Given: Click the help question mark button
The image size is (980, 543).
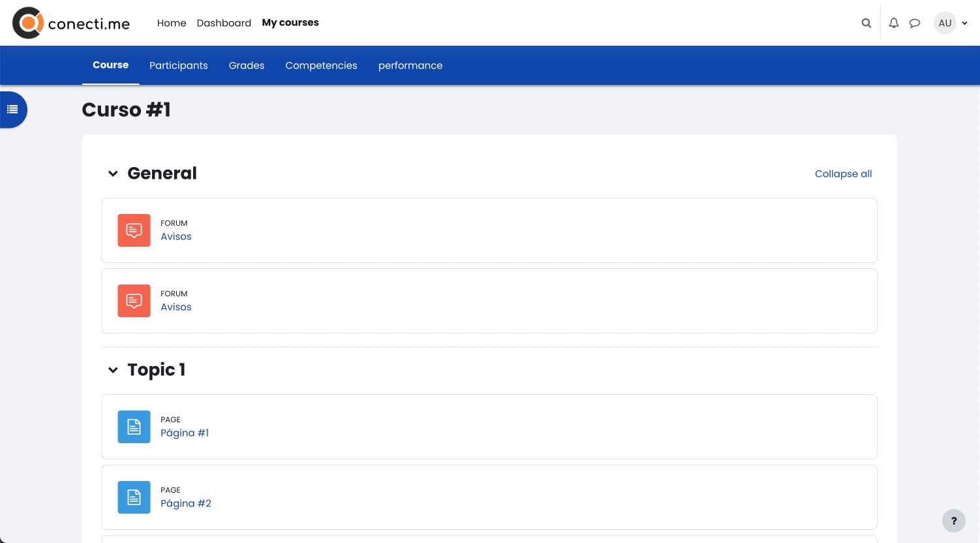Looking at the screenshot, I should click(x=954, y=521).
